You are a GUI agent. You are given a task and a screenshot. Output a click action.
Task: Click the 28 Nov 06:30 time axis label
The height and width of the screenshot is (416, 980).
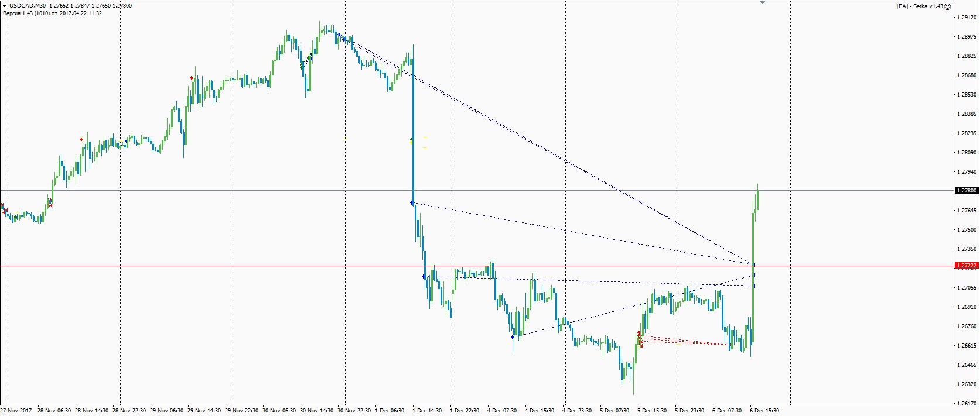[53, 411]
